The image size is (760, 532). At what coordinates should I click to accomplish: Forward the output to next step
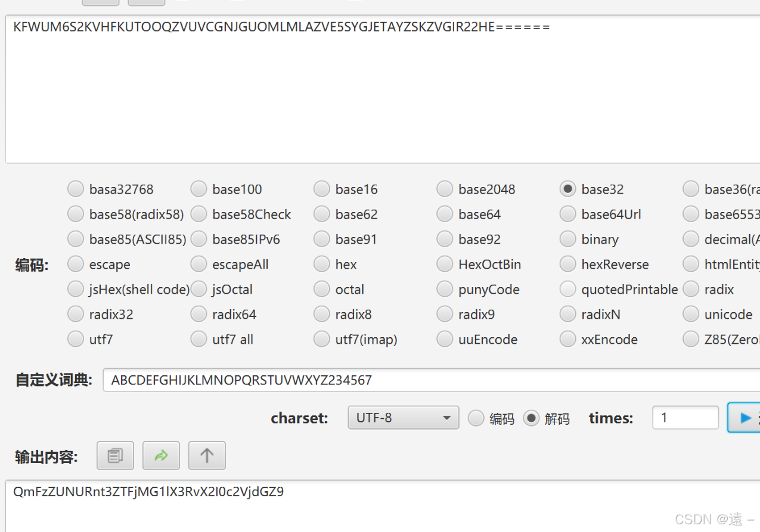point(161,455)
